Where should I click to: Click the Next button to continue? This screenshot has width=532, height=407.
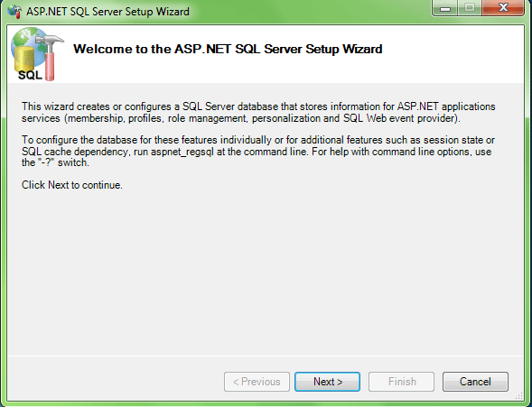pyautogui.click(x=327, y=382)
